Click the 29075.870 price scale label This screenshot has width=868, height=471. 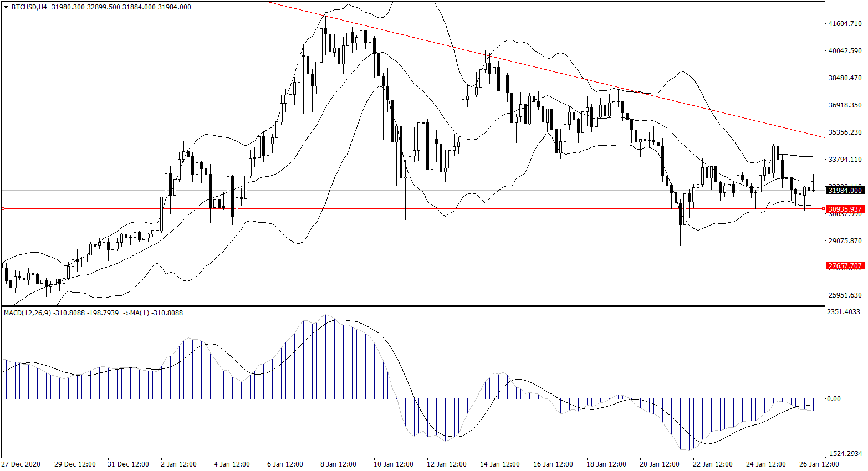point(845,241)
